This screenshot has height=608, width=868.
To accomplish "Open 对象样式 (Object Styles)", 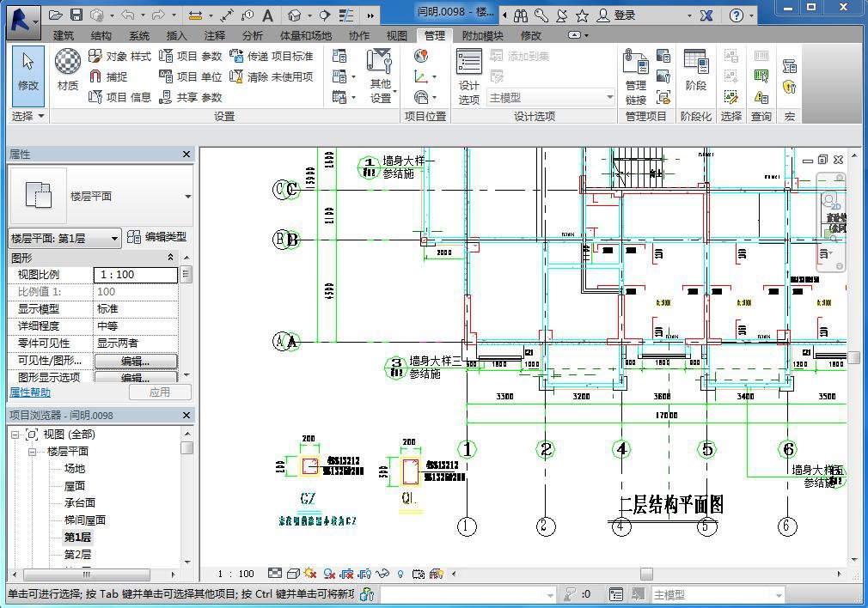I will 119,57.
